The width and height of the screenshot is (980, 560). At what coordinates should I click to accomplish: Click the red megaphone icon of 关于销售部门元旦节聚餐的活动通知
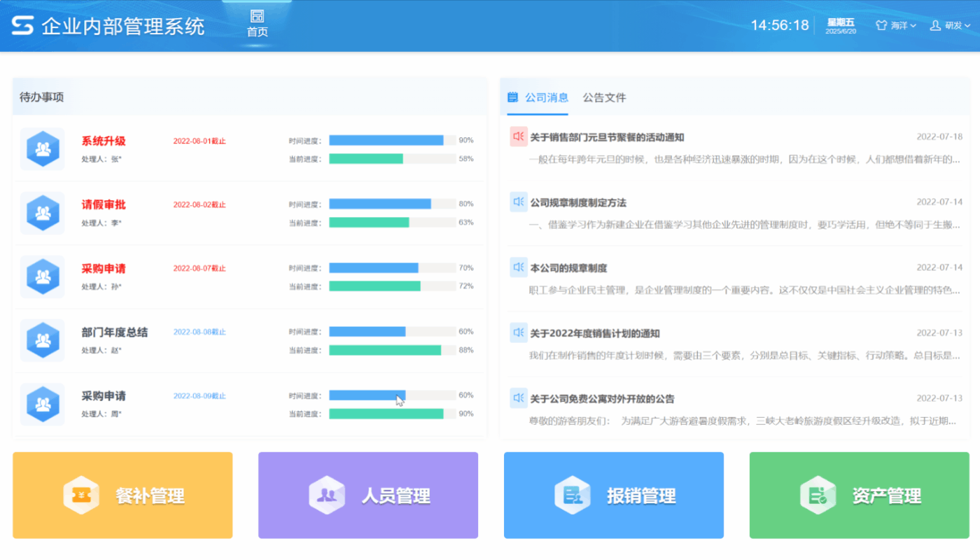point(518,136)
